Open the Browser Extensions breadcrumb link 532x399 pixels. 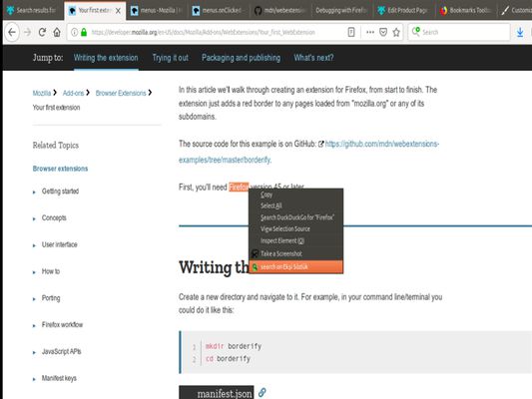(121, 93)
